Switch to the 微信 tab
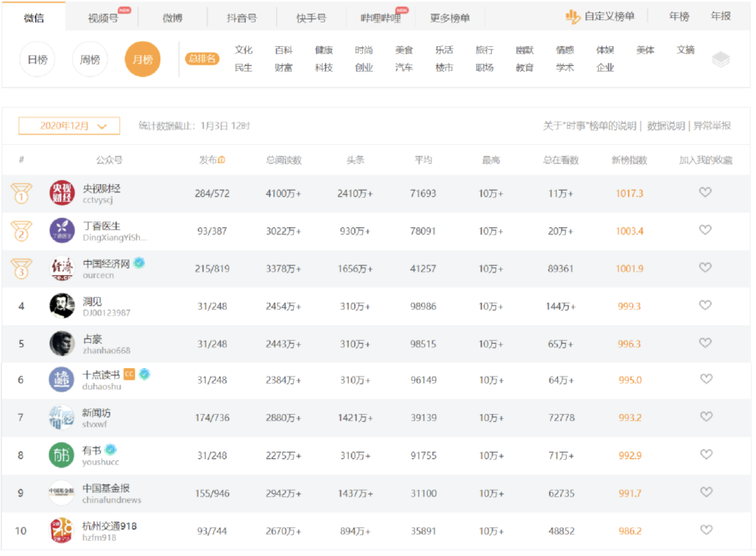 (x=34, y=18)
